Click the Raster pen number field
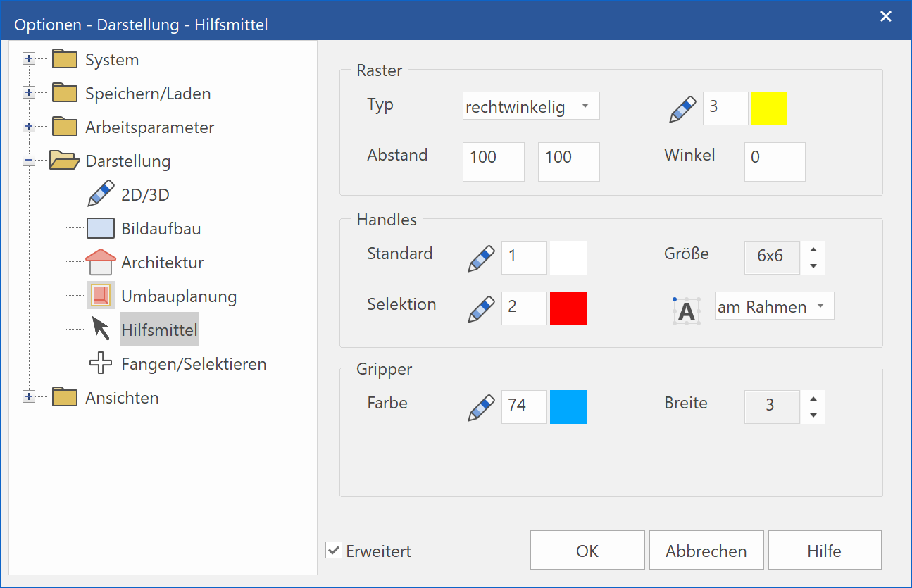This screenshot has height=588, width=912. point(725,108)
